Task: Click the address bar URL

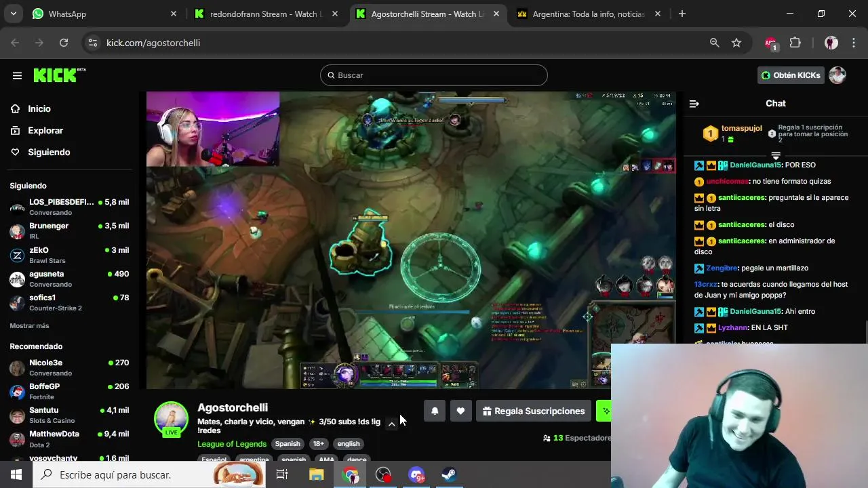Action: point(153,43)
